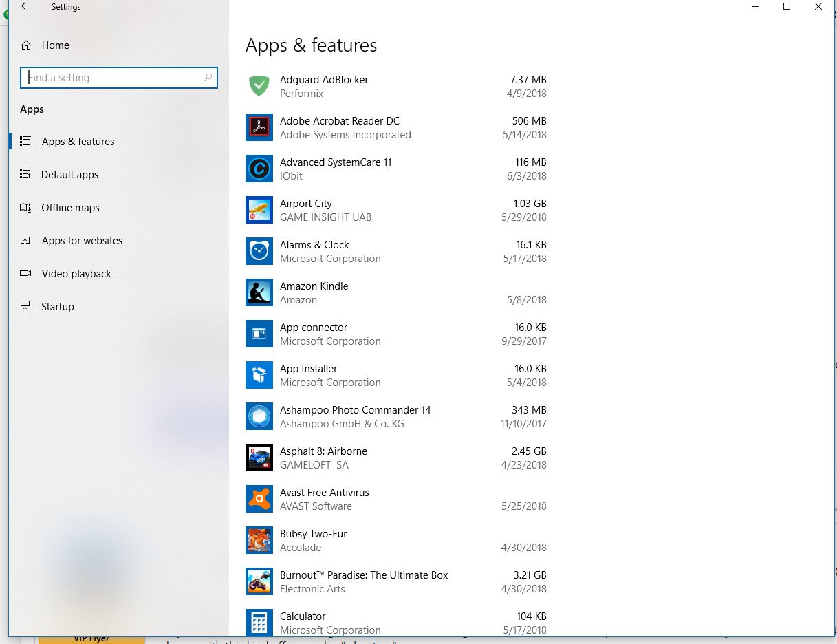The height and width of the screenshot is (644, 837).
Task: Click the App Installer box icon
Action: (259, 375)
